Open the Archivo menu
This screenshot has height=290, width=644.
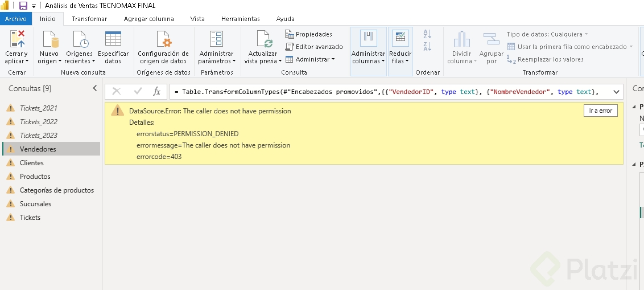click(15, 19)
